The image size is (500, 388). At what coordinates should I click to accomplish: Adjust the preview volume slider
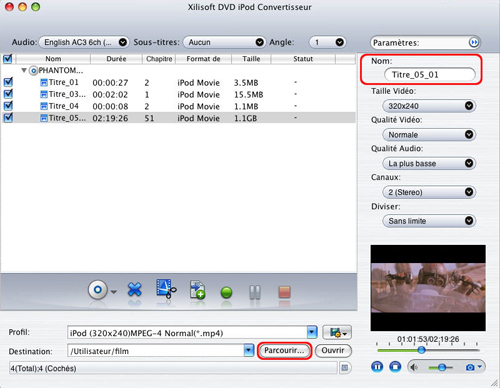(442, 367)
